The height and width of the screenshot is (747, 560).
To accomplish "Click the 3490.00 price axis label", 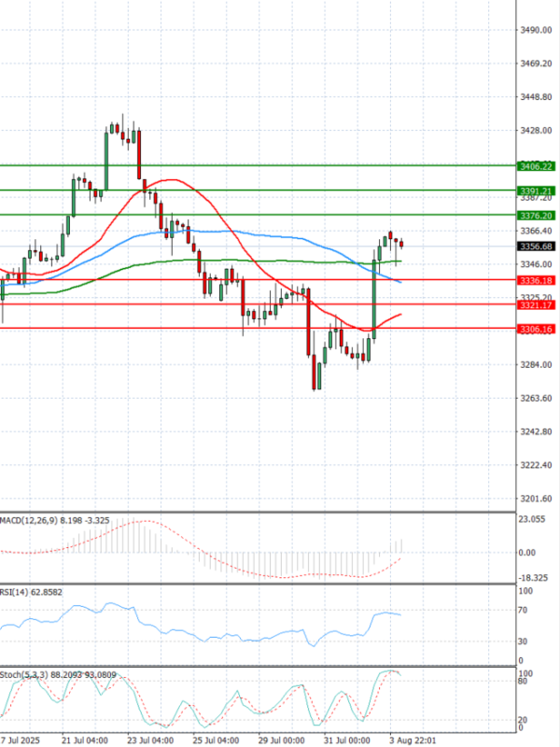I will 536,30.
